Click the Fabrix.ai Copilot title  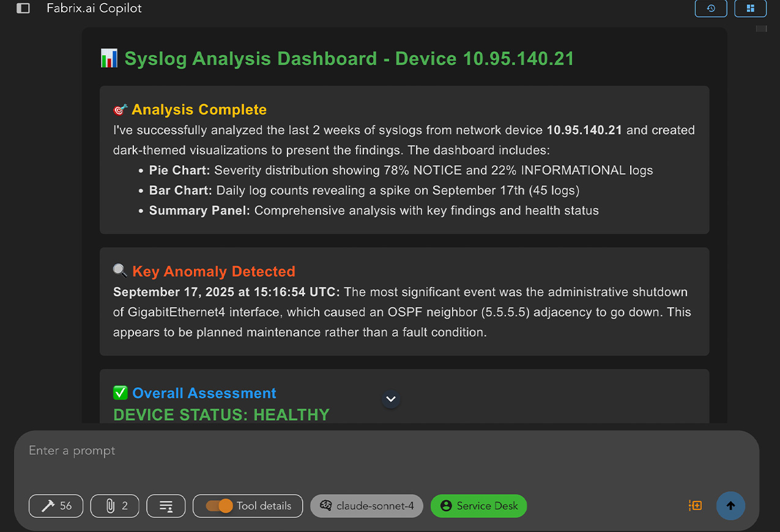click(94, 9)
